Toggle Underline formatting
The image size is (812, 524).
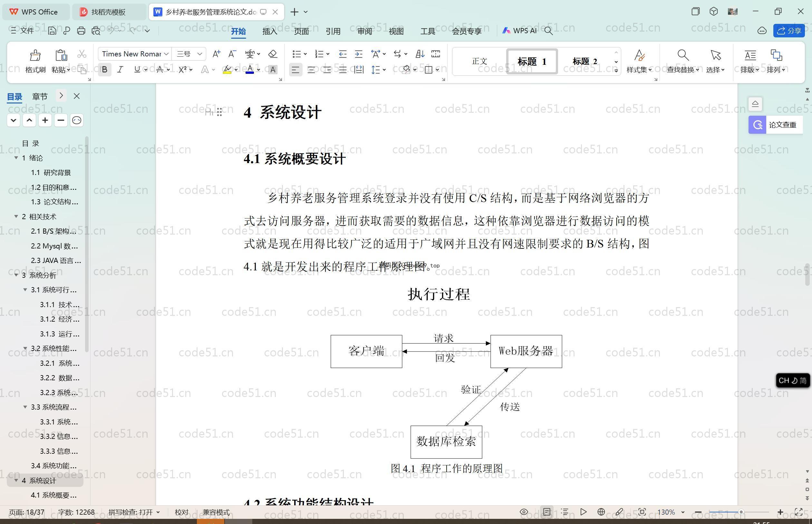tap(137, 70)
